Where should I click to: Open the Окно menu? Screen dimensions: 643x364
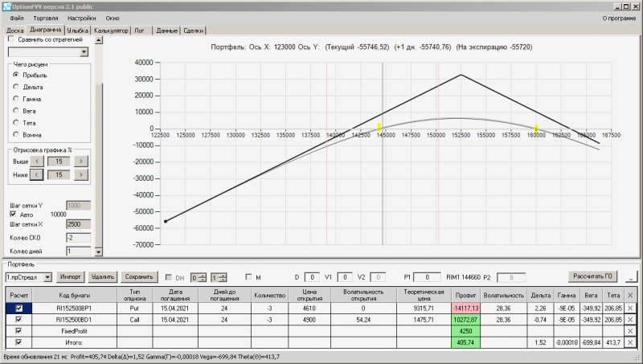(x=113, y=18)
